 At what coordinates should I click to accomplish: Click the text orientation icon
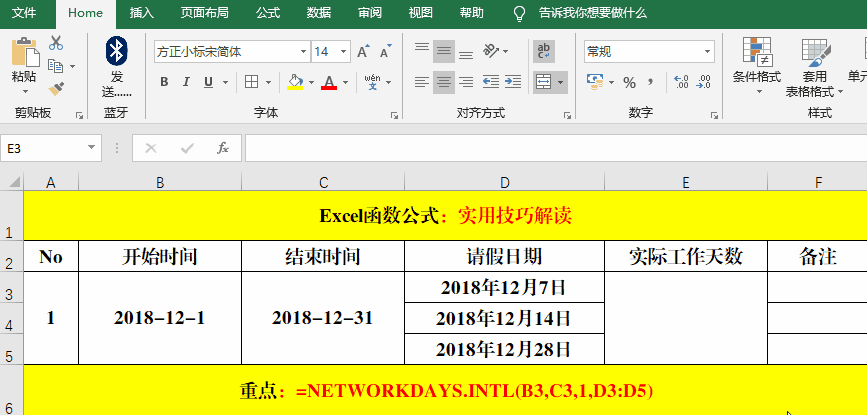click(x=491, y=51)
